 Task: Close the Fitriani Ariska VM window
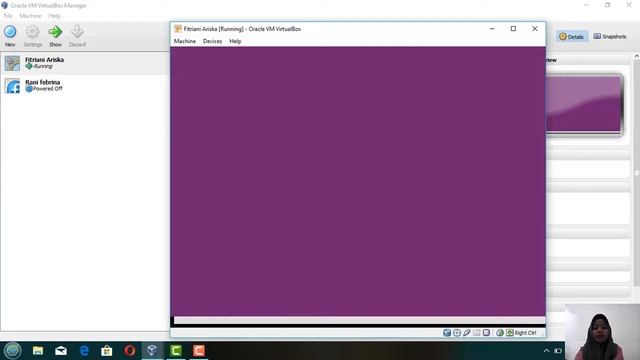[535, 29]
